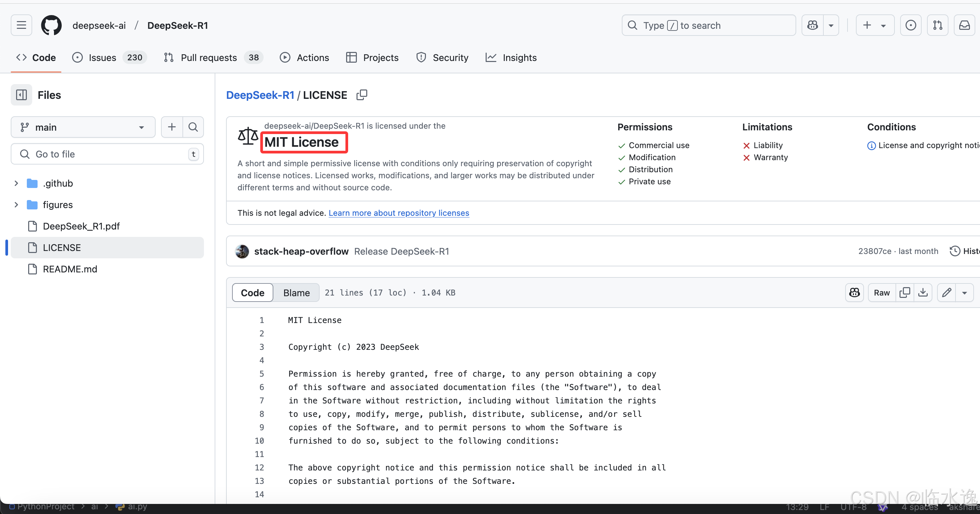
Task: Switch to the Blame view
Action: tap(296, 293)
